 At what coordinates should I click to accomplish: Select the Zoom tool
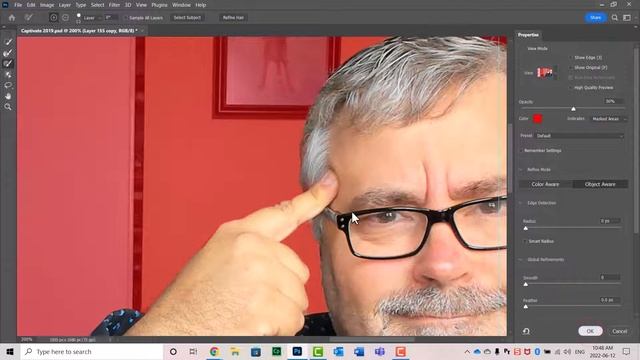[8, 107]
